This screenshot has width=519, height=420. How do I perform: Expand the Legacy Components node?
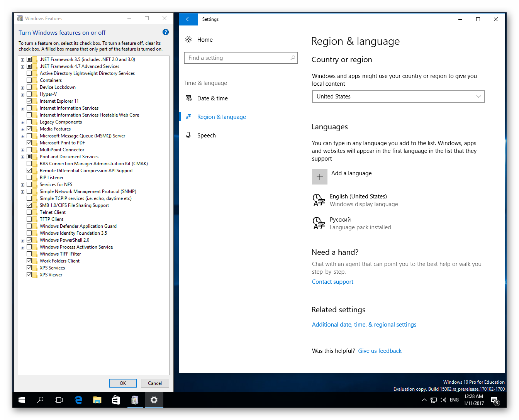pos(22,122)
